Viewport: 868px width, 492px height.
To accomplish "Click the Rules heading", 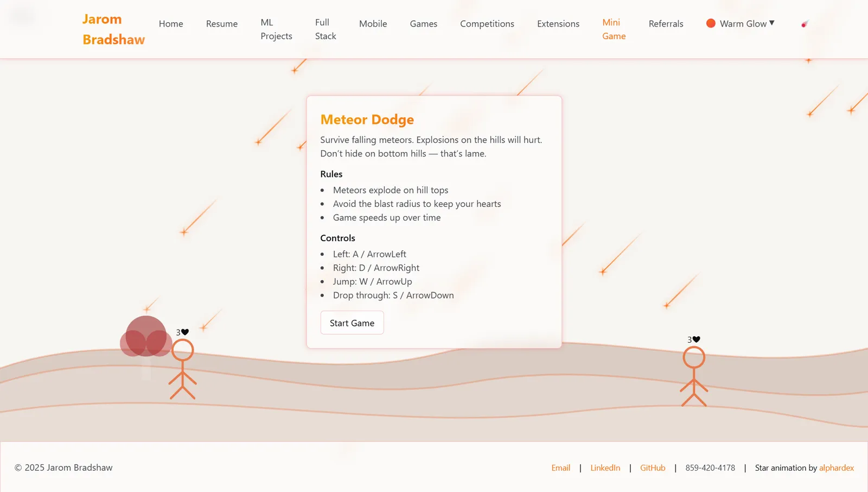I will tap(331, 174).
